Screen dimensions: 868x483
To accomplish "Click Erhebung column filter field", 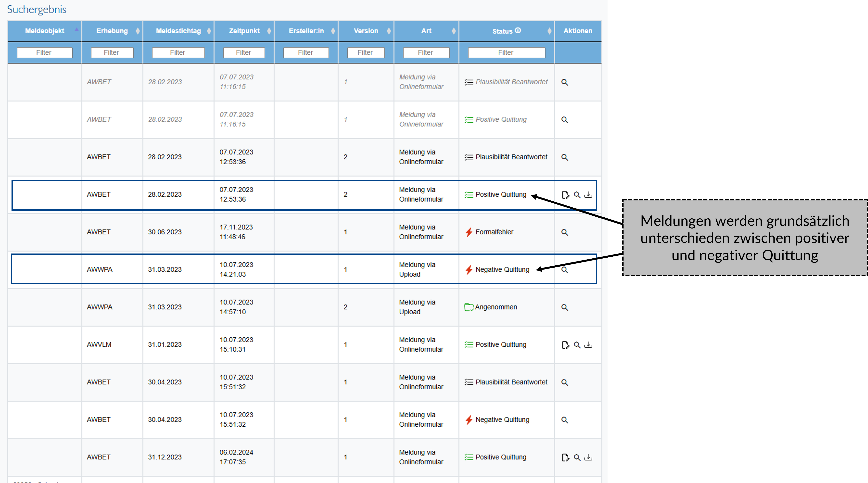I will (x=112, y=52).
